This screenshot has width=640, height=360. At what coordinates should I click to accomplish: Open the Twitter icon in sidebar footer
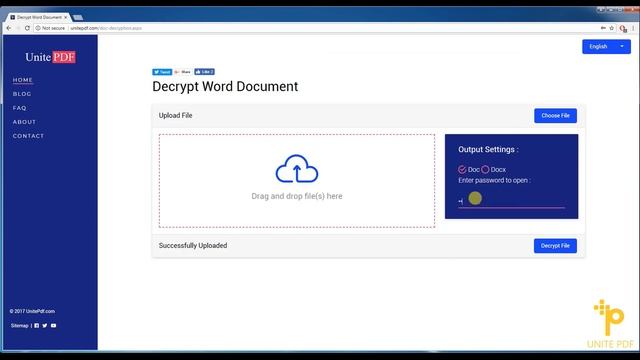point(44,326)
